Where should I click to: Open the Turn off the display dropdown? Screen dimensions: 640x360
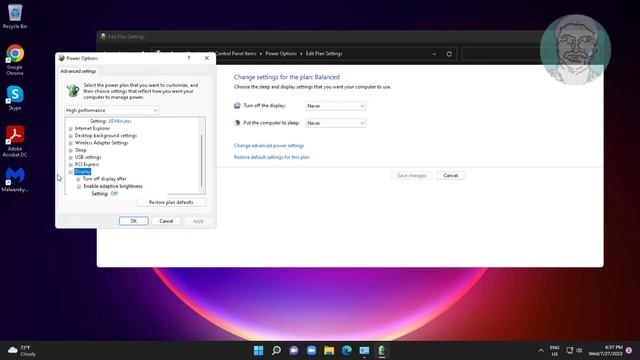336,106
